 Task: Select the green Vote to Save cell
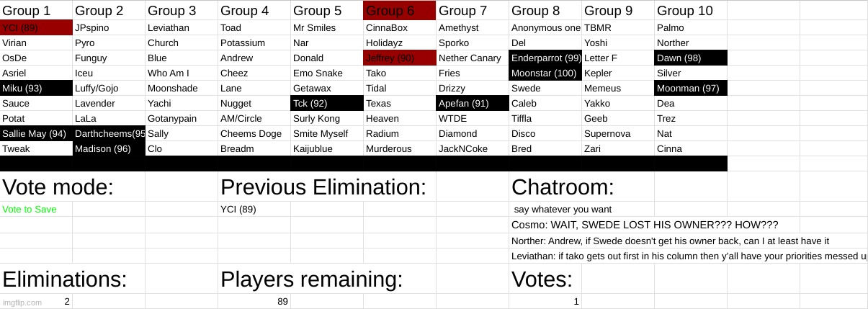(x=36, y=210)
